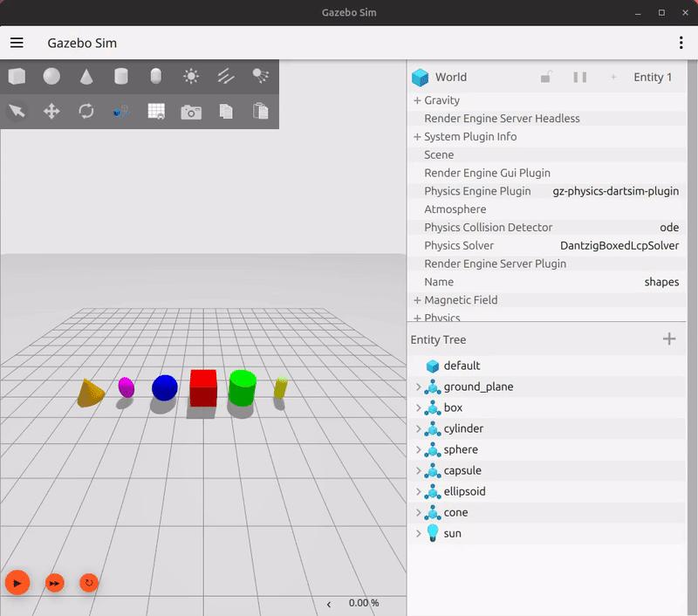This screenshot has height=616, width=698.
Task: Expand the ground_plane tree node
Action: click(418, 387)
